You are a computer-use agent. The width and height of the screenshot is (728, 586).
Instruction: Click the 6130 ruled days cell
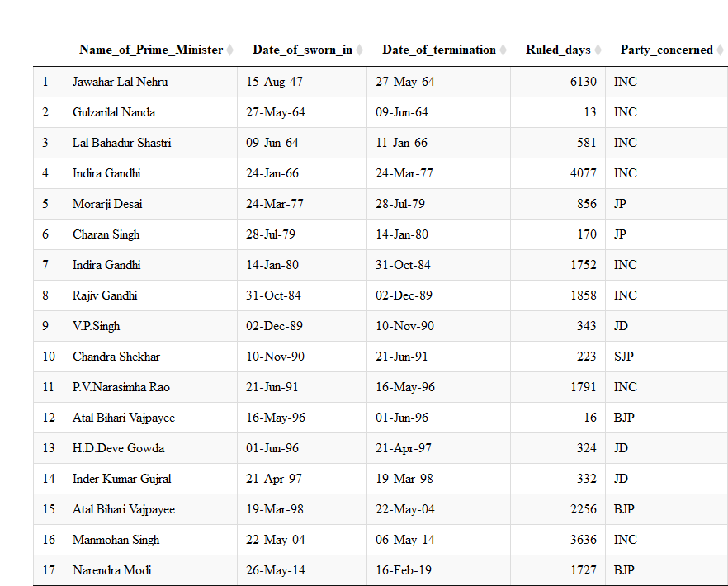583,82
